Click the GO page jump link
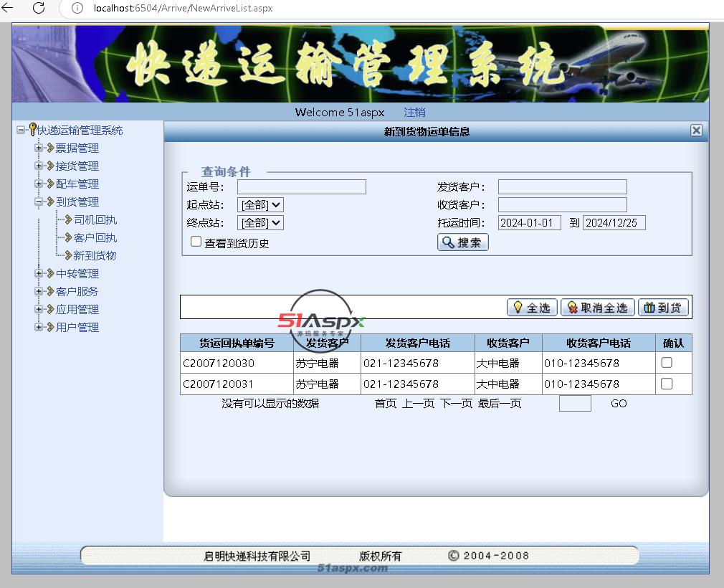724x588 pixels. [x=619, y=404]
